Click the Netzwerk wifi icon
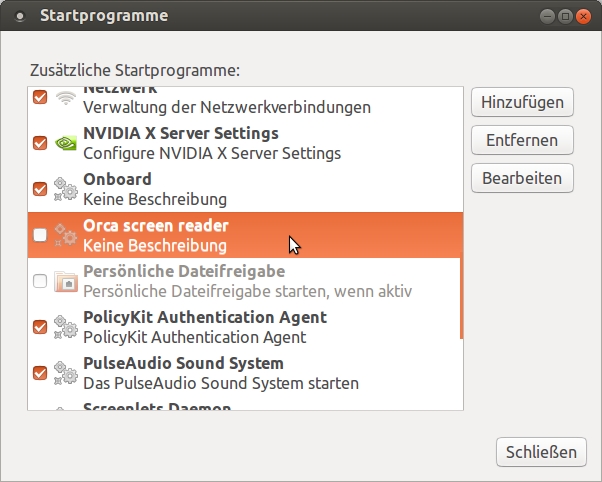602x482 pixels. tap(65, 98)
